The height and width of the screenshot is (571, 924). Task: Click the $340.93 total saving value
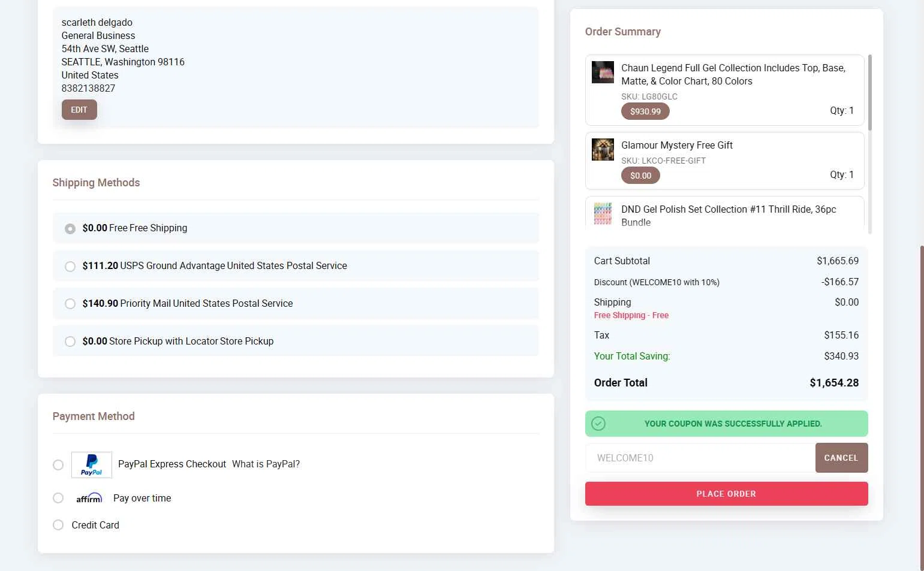841,356
